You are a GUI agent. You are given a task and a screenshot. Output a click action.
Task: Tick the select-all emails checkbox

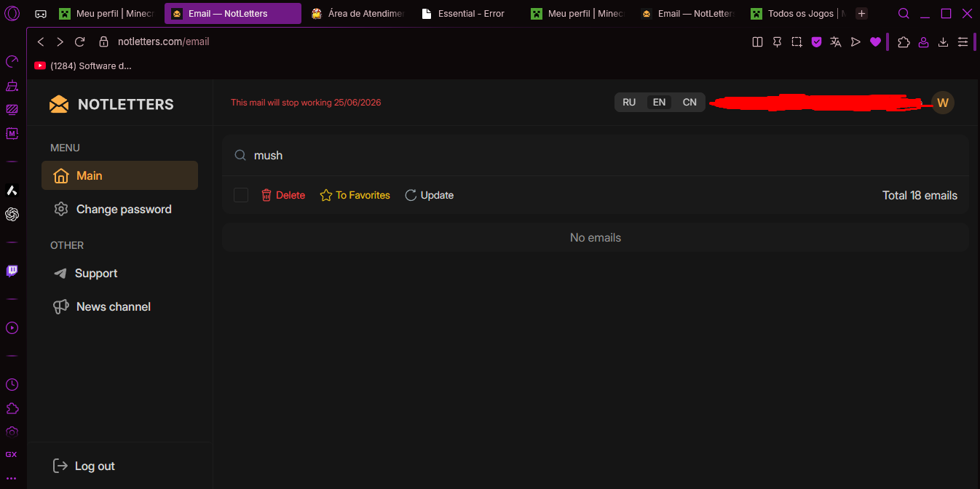point(241,195)
